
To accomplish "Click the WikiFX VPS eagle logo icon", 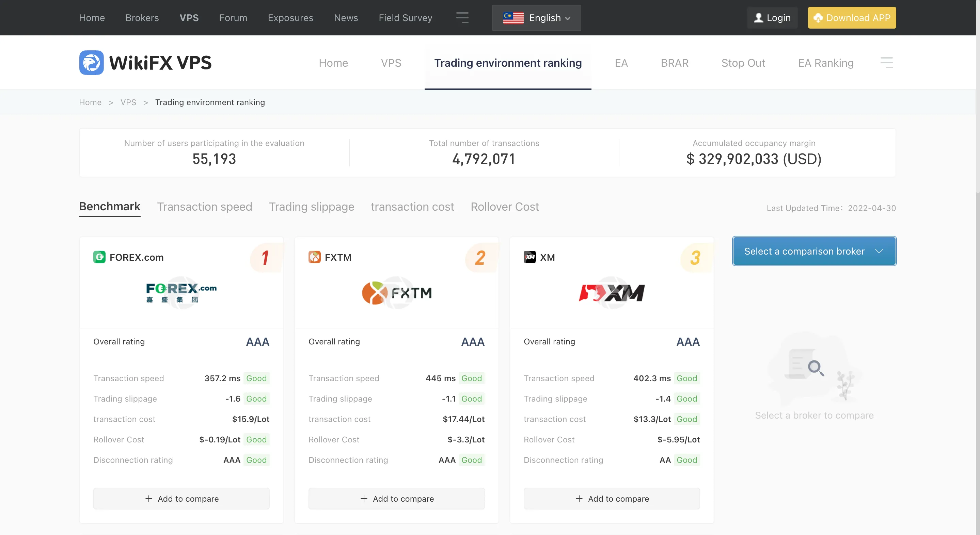I will tap(91, 63).
